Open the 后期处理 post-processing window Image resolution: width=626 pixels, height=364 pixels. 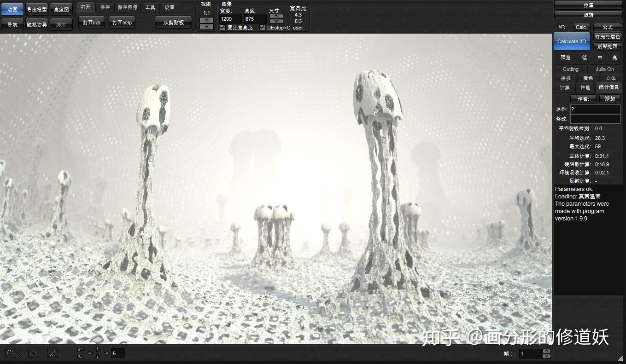(608, 46)
